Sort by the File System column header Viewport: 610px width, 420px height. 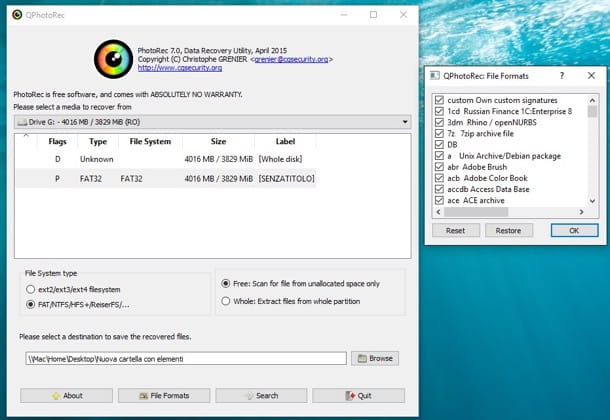tap(150, 142)
